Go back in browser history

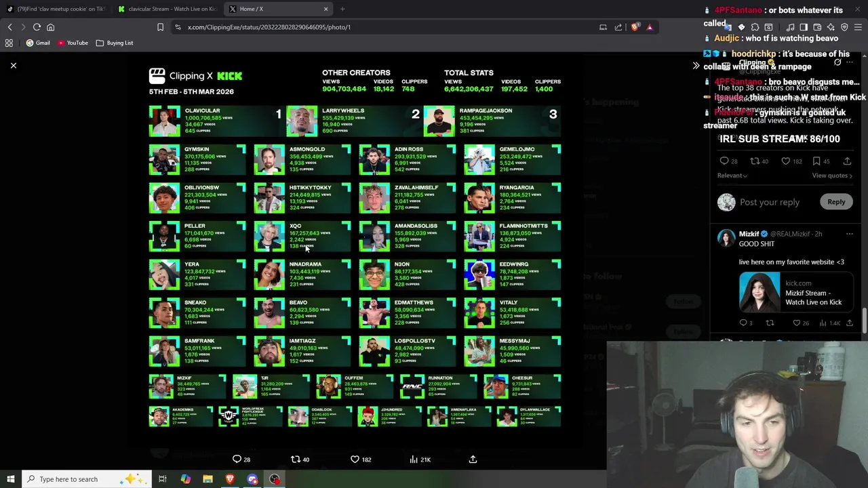click(x=9, y=27)
